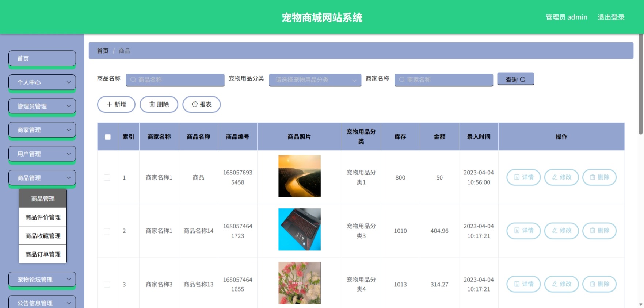Focus the 商品名称 search input
This screenshot has width=644, height=308.
[x=175, y=80]
